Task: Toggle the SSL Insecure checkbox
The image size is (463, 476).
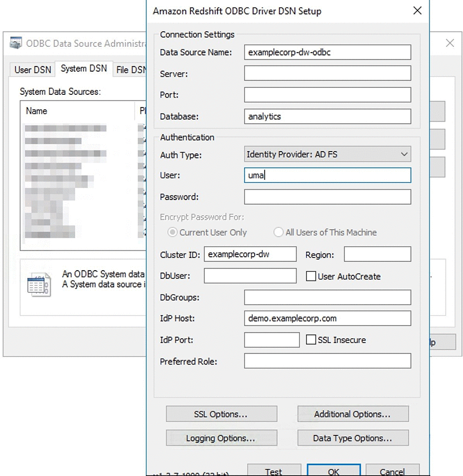Action: (311, 340)
